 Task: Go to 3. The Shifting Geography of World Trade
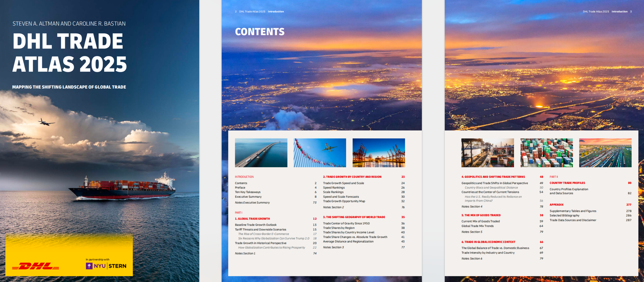coord(364,217)
